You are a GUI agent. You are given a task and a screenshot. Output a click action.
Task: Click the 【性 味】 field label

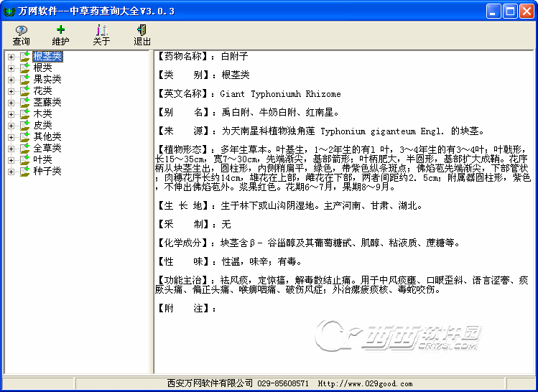pyautogui.click(x=184, y=262)
